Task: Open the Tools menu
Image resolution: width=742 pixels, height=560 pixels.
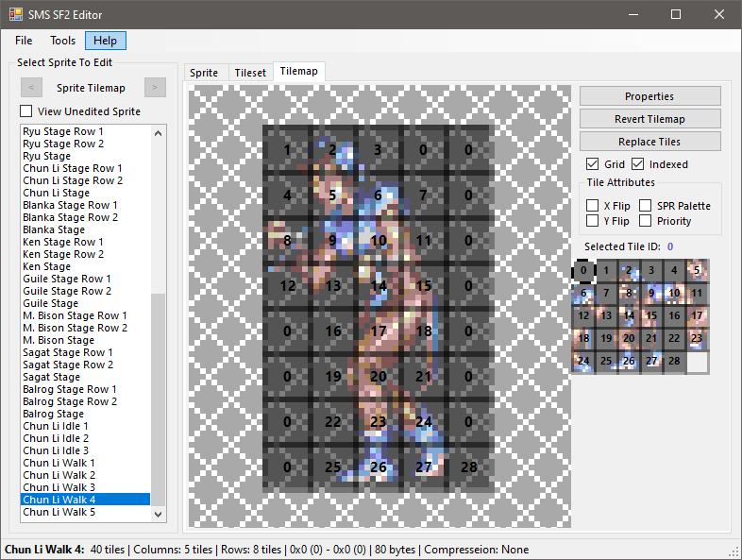Action: (63, 41)
